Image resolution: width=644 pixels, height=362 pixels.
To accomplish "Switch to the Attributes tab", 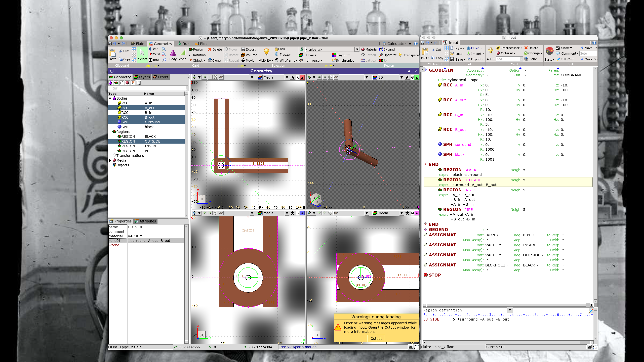I will pyautogui.click(x=145, y=221).
